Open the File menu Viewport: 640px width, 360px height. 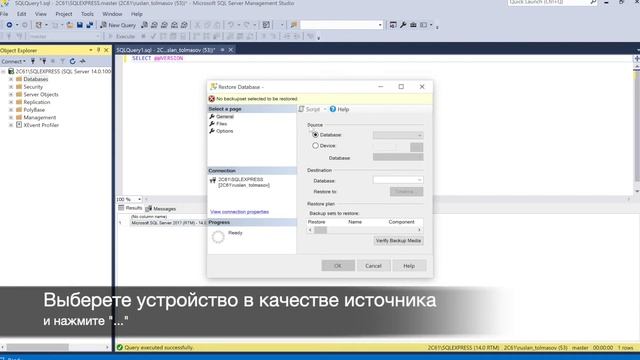(4, 14)
